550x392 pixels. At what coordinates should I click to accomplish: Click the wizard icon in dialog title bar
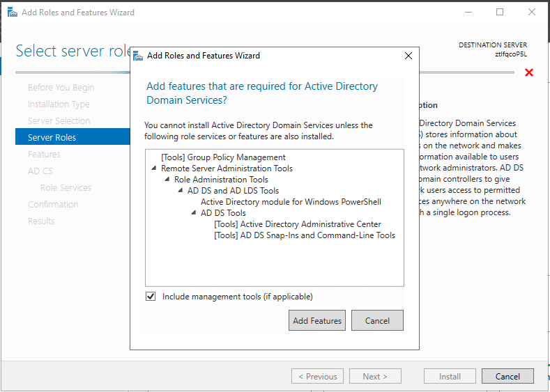138,56
